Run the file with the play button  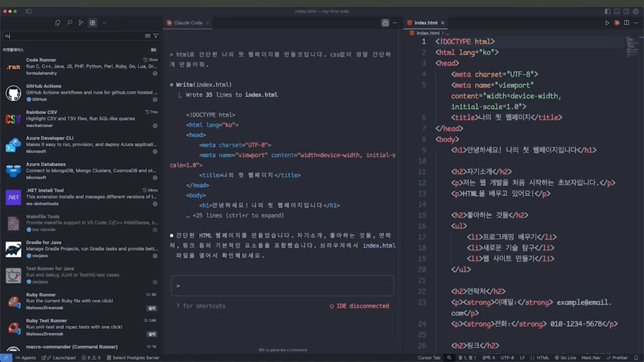click(x=607, y=23)
